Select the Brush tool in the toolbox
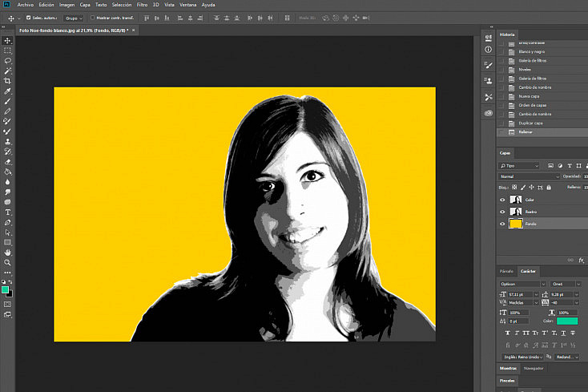588x392 pixels. (7, 101)
